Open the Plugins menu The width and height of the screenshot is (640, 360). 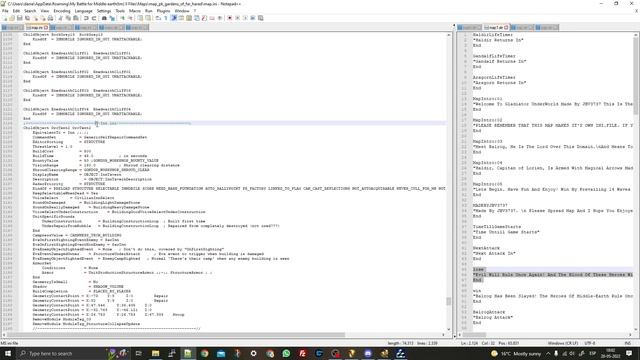(164, 11)
